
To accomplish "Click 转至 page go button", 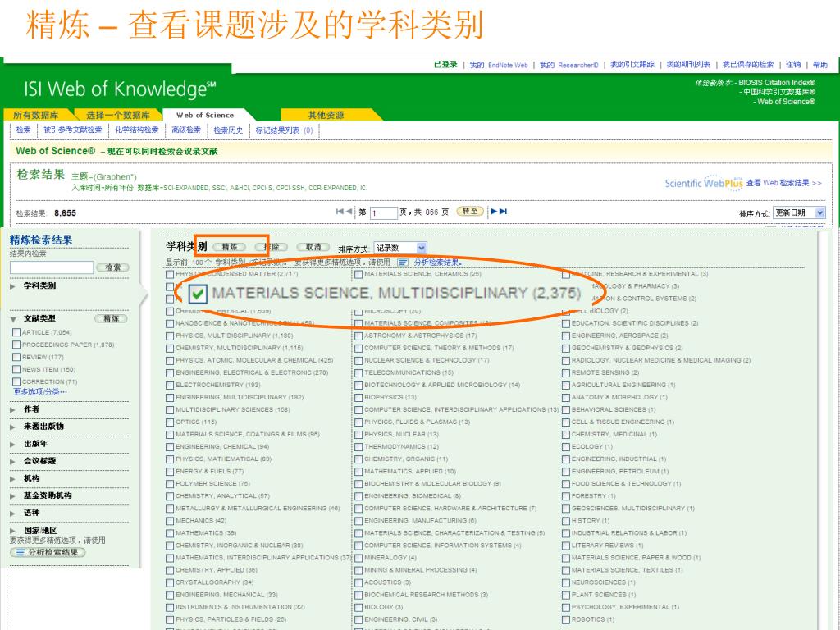I will coord(470,211).
